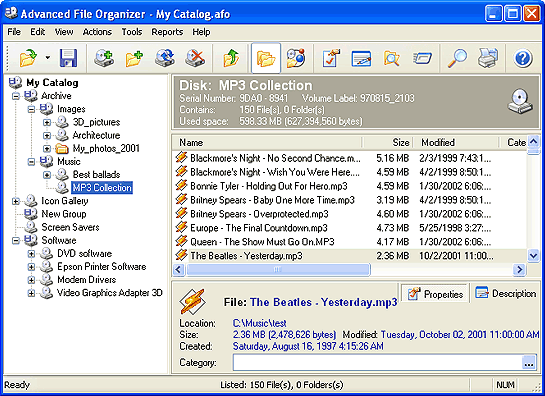Open the Tools menu
The height and width of the screenshot is (396, 545).
click(132, 32)
